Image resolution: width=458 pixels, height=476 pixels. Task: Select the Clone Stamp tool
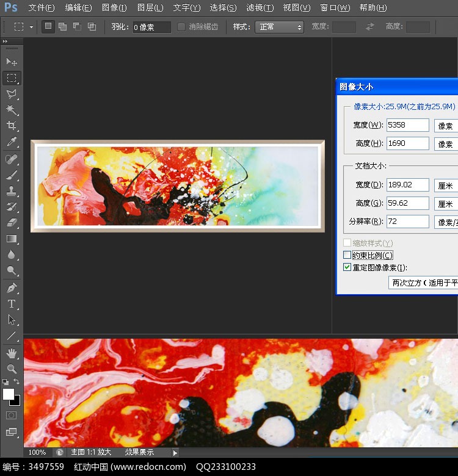(x=12, y=191)
